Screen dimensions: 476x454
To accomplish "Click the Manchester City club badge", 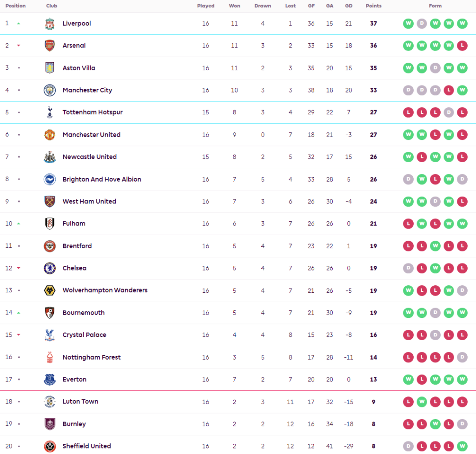I will [x=50, y=90].
